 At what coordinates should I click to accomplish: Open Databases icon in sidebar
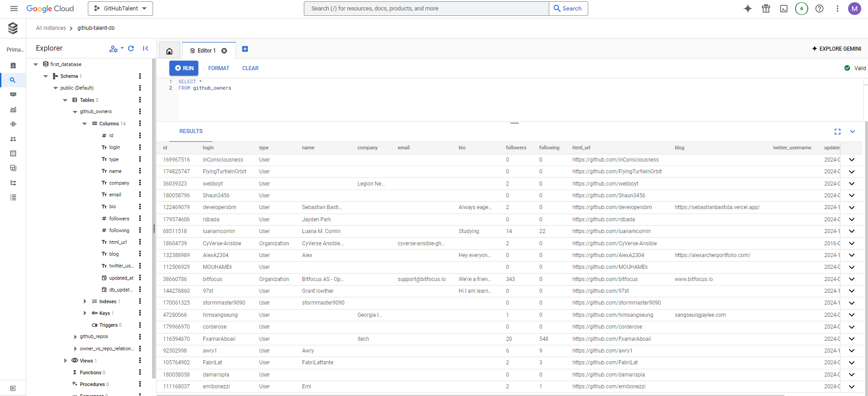[13, 153]
